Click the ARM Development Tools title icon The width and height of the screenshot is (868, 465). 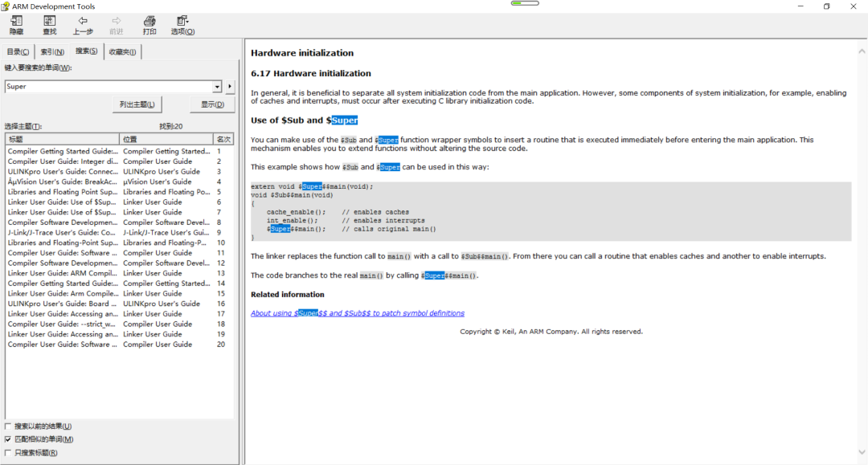[6, 6]
